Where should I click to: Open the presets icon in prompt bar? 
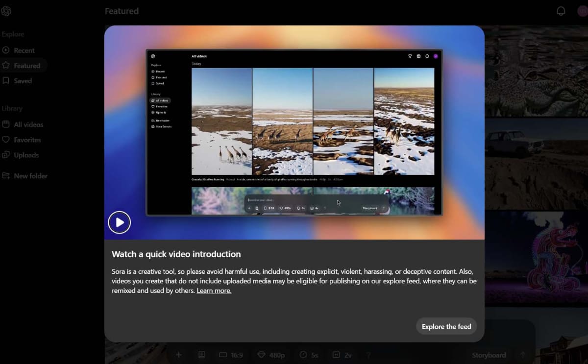[x=201, y=355]
